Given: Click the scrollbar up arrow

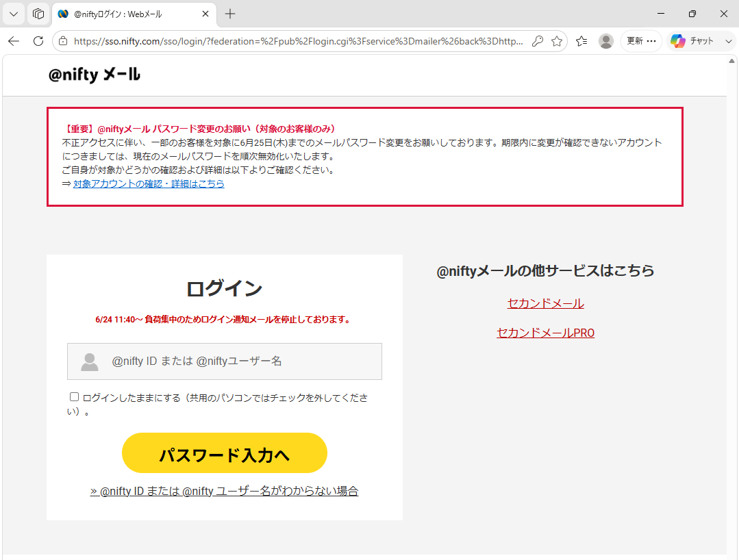Looking at the screenshot, I should click(731, 61).
